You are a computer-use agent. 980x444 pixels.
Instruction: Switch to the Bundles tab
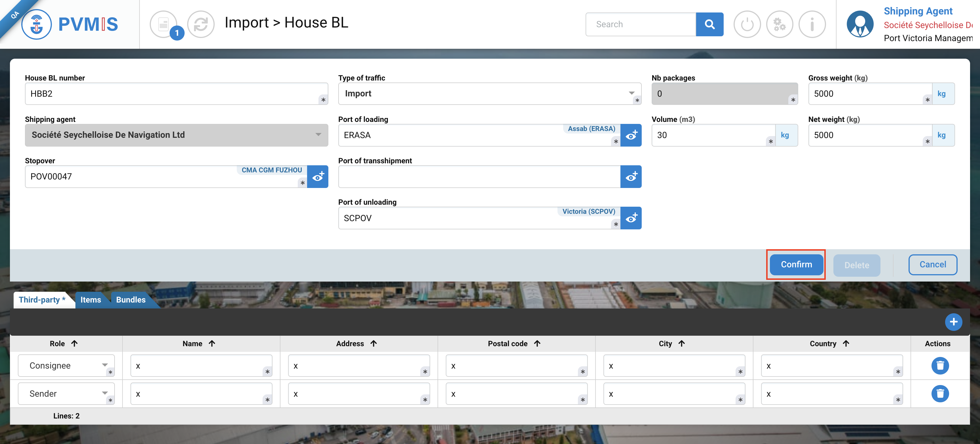click(x=130, y=299)
